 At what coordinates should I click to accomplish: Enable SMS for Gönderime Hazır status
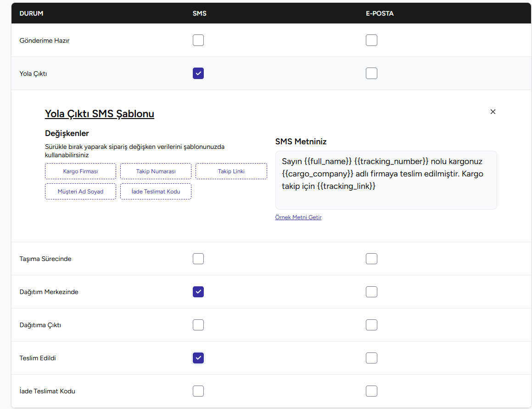point(198,40)
